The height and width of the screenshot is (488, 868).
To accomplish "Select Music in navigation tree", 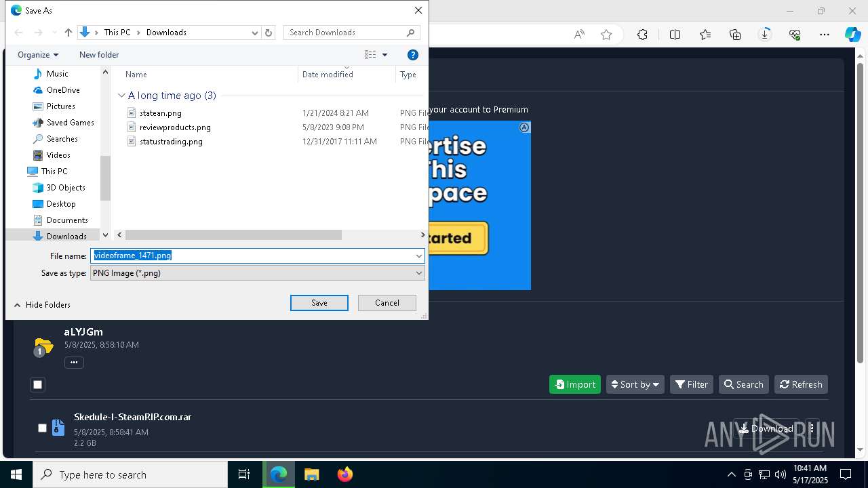I will click(x=57, y=74).
